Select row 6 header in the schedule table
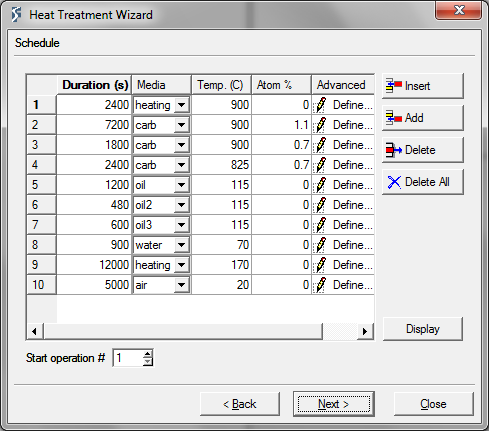The height and width of the screenshot is (431, 489). click(x=41, y=205)
